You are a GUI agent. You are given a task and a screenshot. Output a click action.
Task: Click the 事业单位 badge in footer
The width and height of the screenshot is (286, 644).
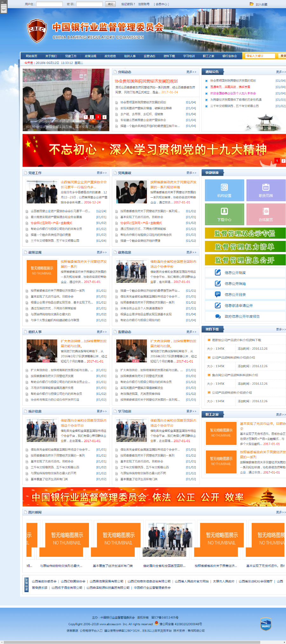click(266, 624)
